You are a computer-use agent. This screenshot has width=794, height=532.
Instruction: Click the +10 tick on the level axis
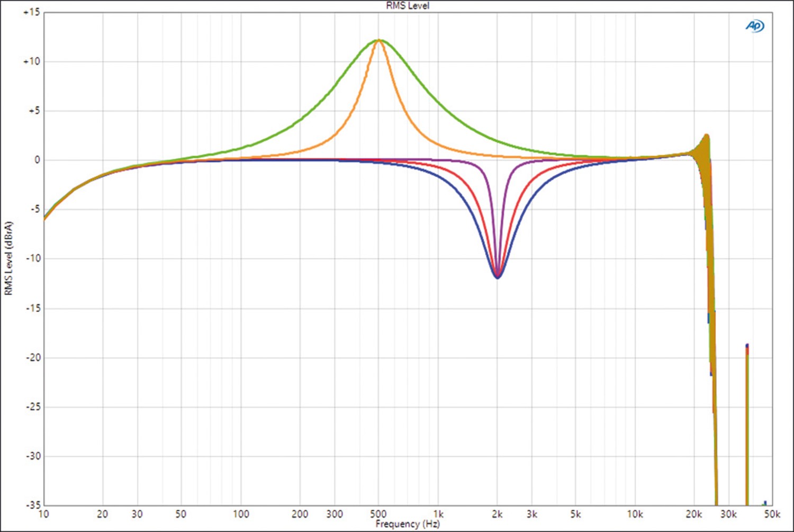31,61
